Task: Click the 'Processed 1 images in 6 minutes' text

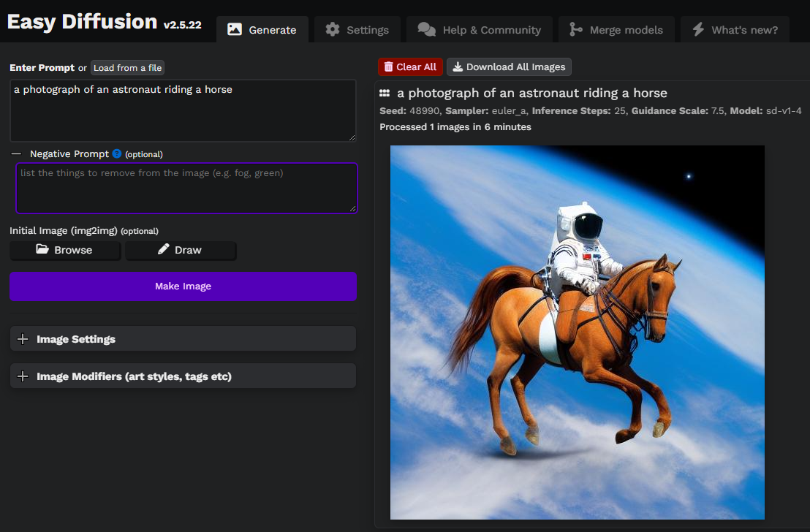Action: click(455, 127)
